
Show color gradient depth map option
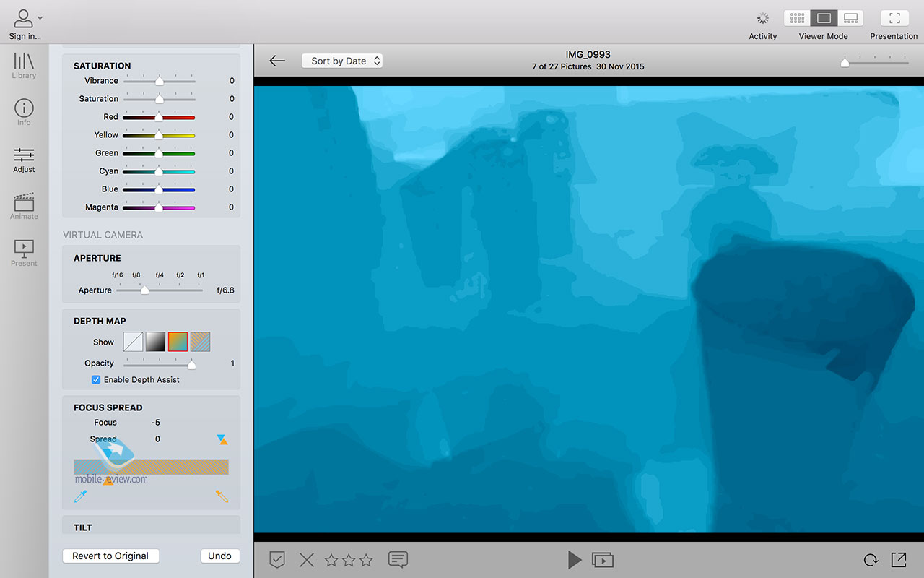pos(178,342)
